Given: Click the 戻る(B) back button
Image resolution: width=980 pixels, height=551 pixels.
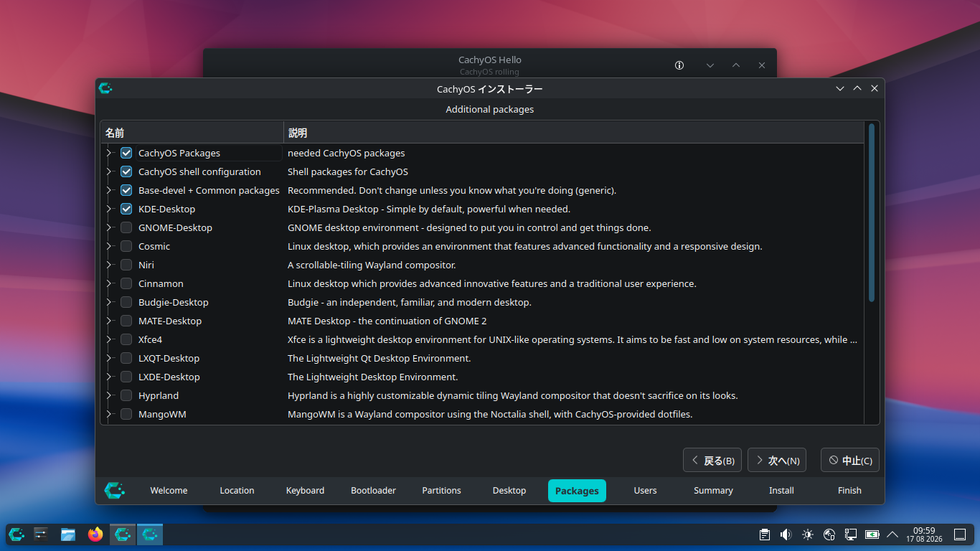Looking at the screenshot, I should coord(712,461).
